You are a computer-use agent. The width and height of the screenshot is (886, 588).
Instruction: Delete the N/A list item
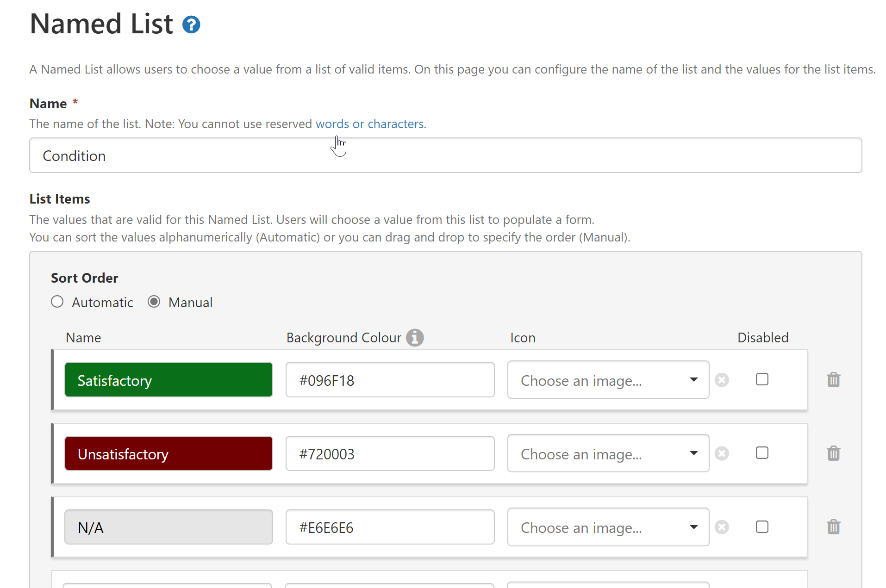(x=833, y=527)
